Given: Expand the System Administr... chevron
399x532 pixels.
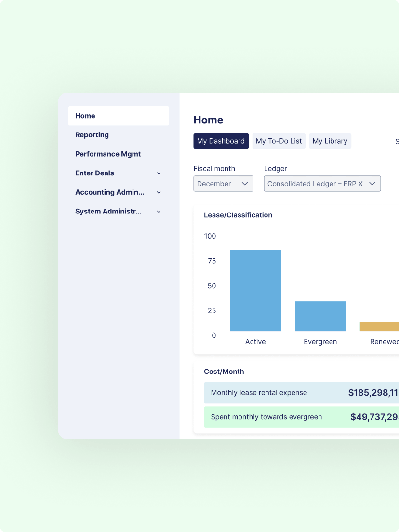Looking at the screenshot, I should pyautogui.click(x=159, y=212).
